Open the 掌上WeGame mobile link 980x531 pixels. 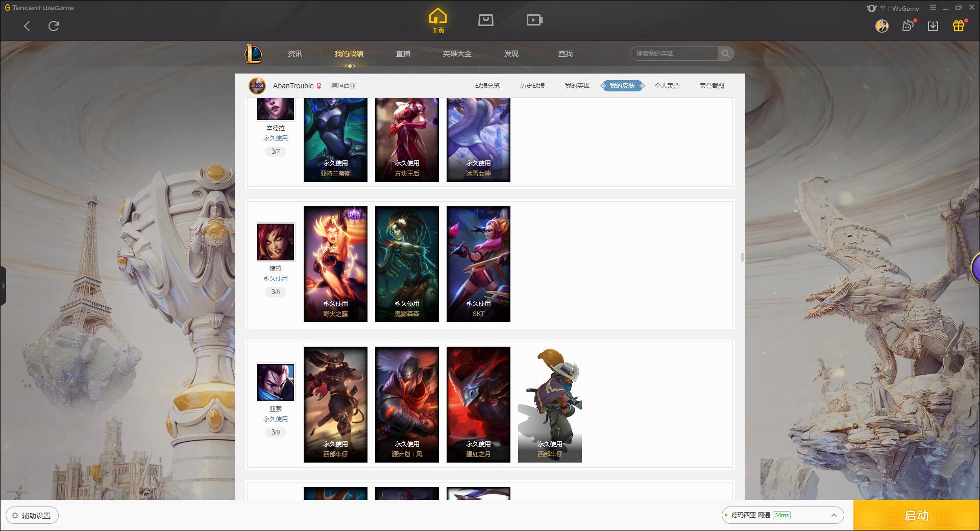tap(893, 8)
